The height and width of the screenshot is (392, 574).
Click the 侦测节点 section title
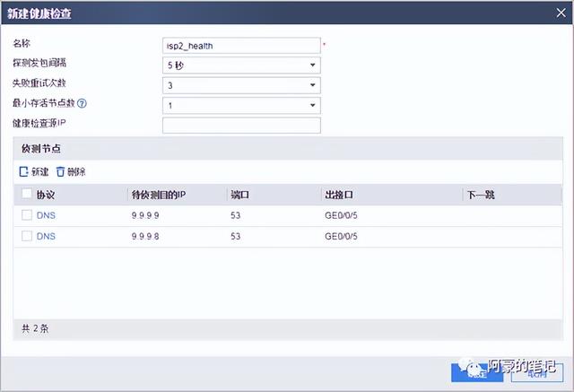coord(41,149)
